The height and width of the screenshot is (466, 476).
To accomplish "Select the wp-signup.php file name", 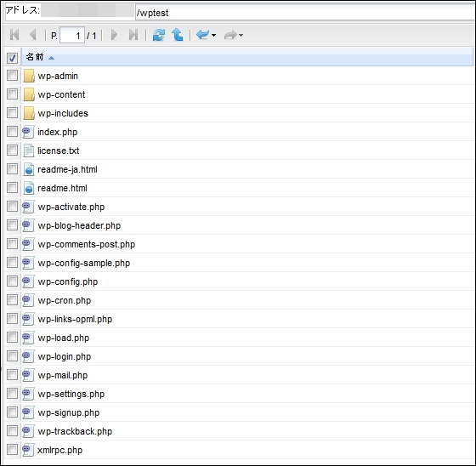I will tap(69, 412).
